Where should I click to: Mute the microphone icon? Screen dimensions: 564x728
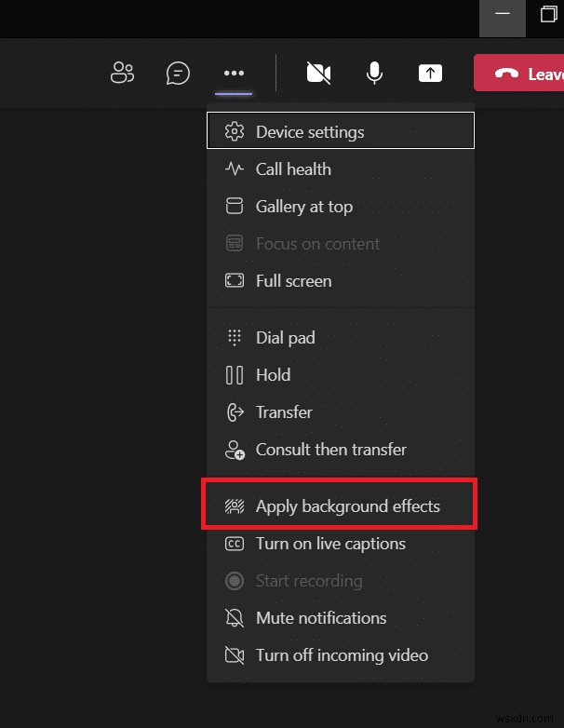coord(374,73)
